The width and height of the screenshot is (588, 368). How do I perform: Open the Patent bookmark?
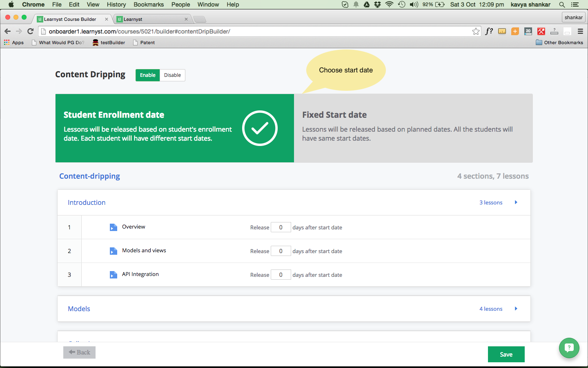point(144,43)
